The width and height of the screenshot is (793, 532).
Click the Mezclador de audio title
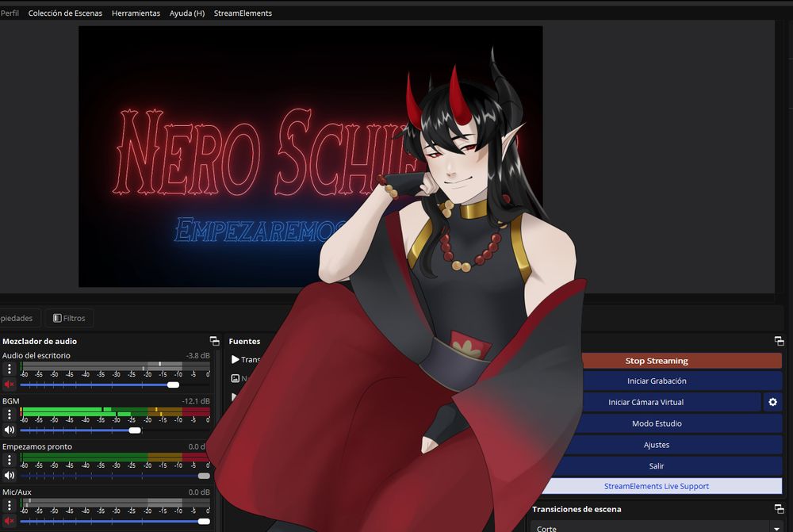click(40, 342)
